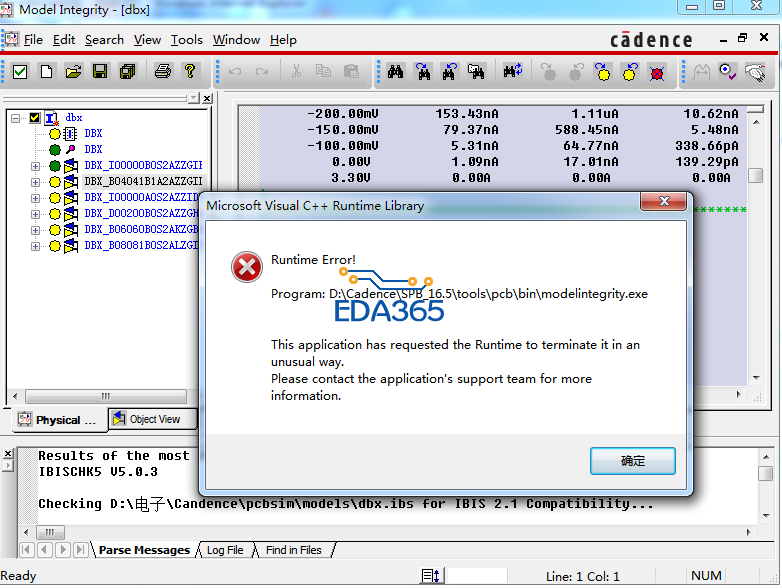The height and width of the screenshot is (588, 782).
Task: Expand the DBX_B08081B0S2ALZGI node
Action: 35,246
